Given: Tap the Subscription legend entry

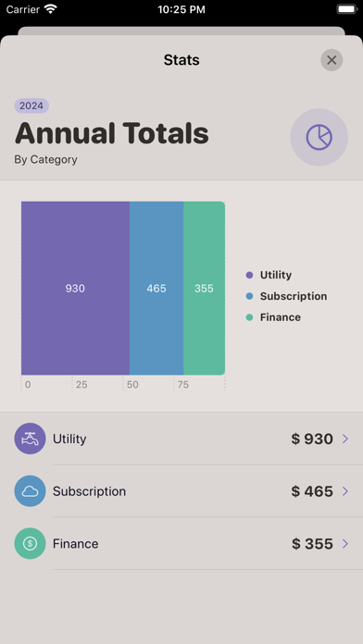Looking at the screenshot, I should point(286,296).
